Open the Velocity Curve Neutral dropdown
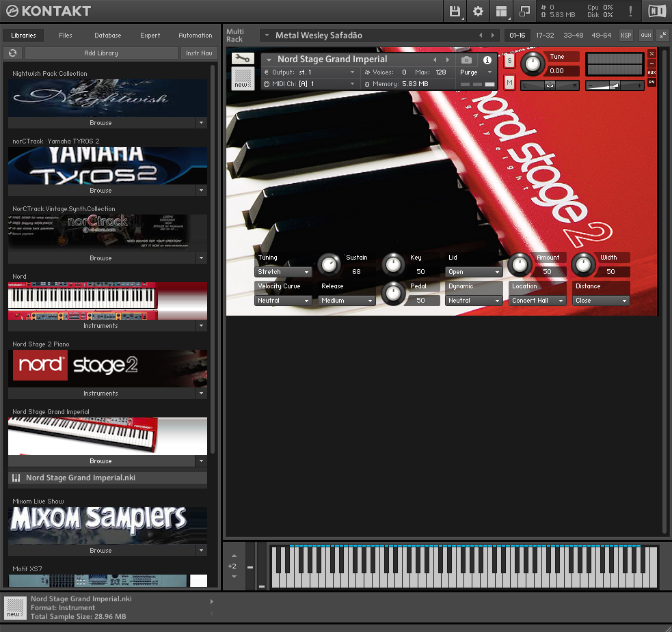 (x=283, y=301)
